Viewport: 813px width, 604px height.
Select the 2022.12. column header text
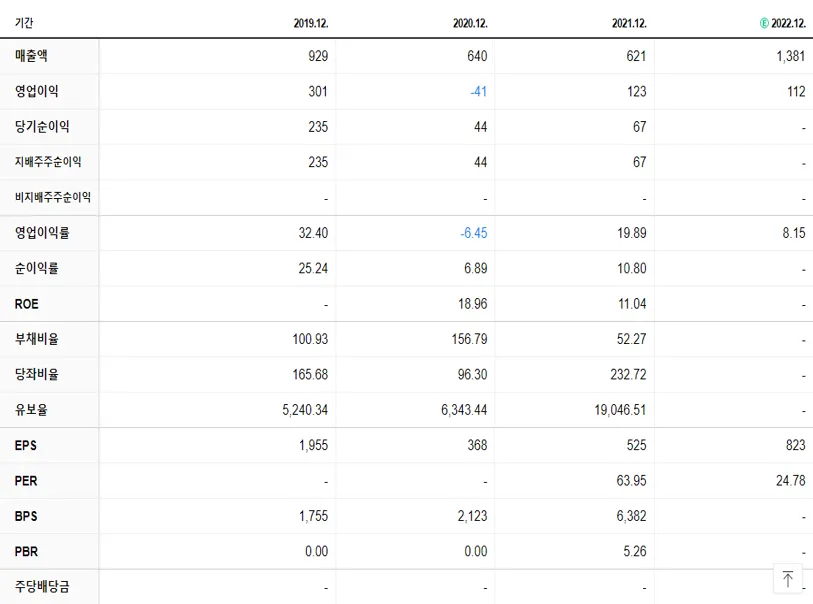788,23
